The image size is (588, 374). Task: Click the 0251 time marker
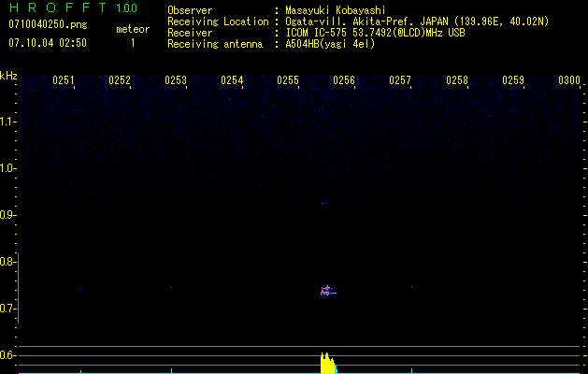pyautogui.click(x=63, y=80)
